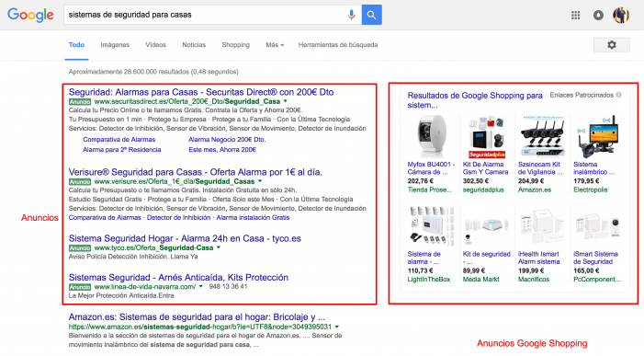Switch to the Videos tab
Image resolution: width=644 pixels, height=356 pixels.
click(x=155, y=45)
